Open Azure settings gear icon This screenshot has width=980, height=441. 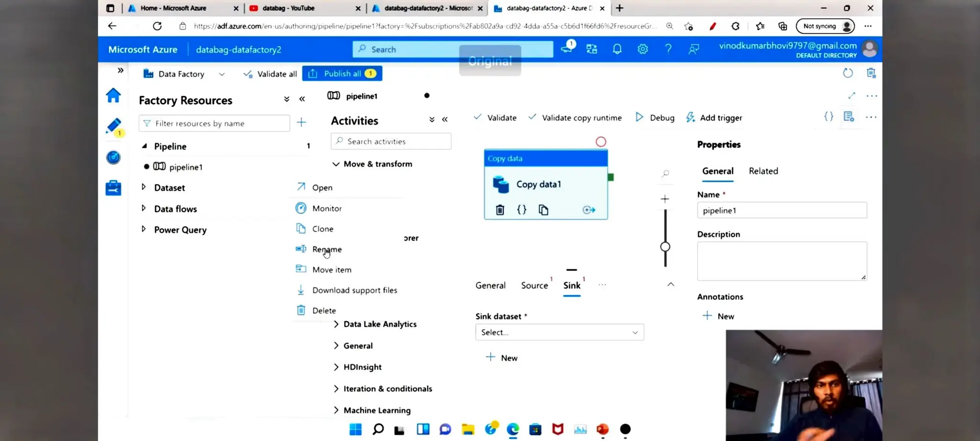(643, 49)
